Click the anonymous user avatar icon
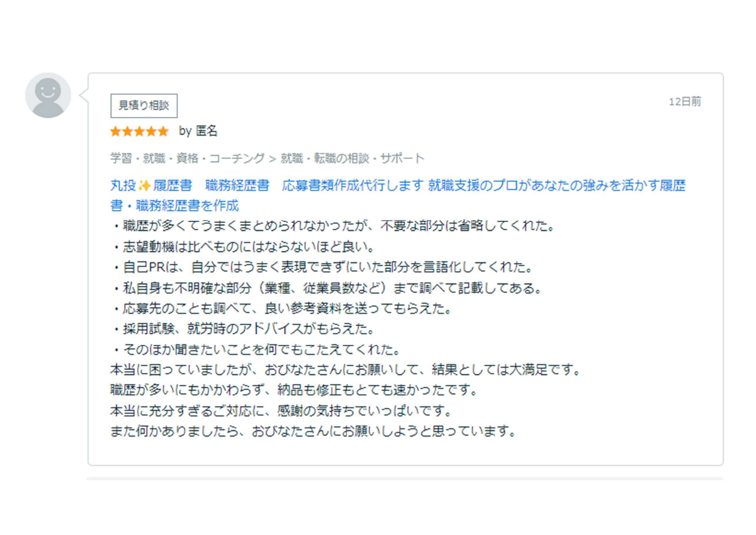 (x=49, y=94)
